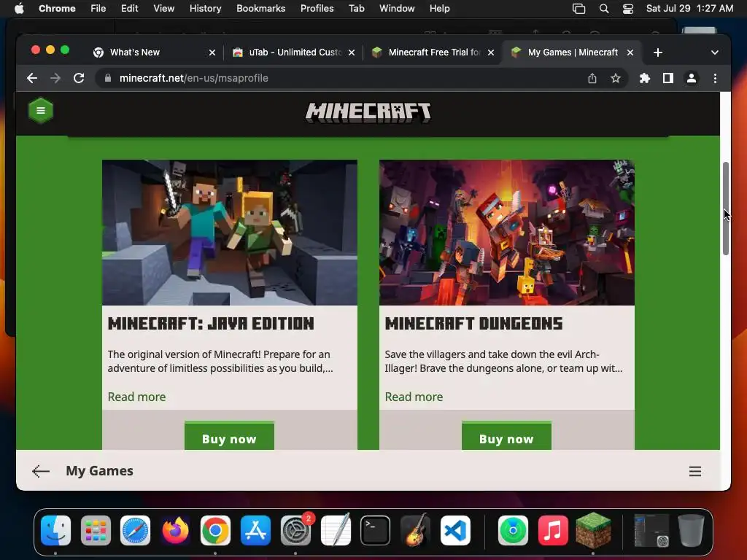Open the Chrome profile avatar
747x560 pixels.
pos(692,78)
